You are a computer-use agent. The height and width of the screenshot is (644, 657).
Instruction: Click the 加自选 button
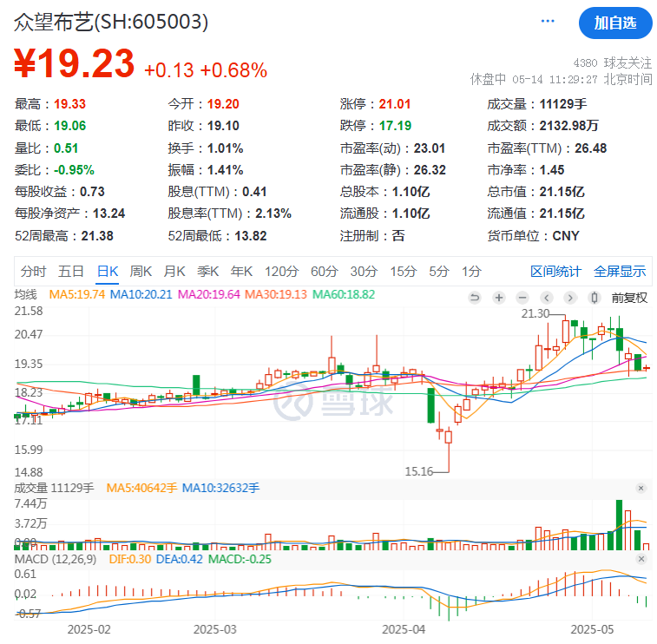615,23
